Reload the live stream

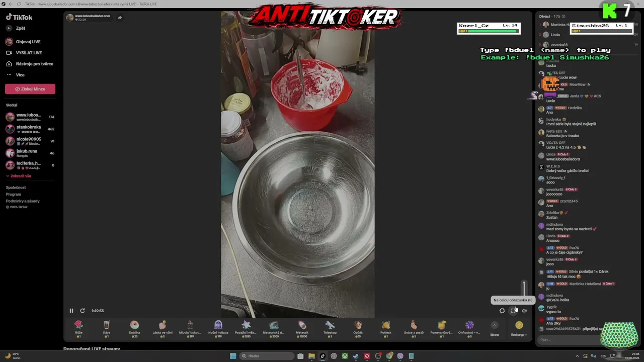83,311
